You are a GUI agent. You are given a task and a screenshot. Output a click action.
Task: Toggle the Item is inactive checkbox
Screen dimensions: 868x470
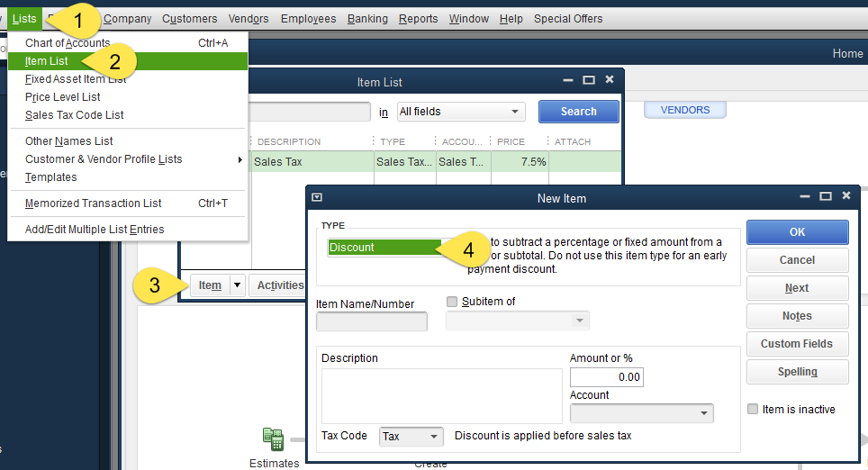753,409
